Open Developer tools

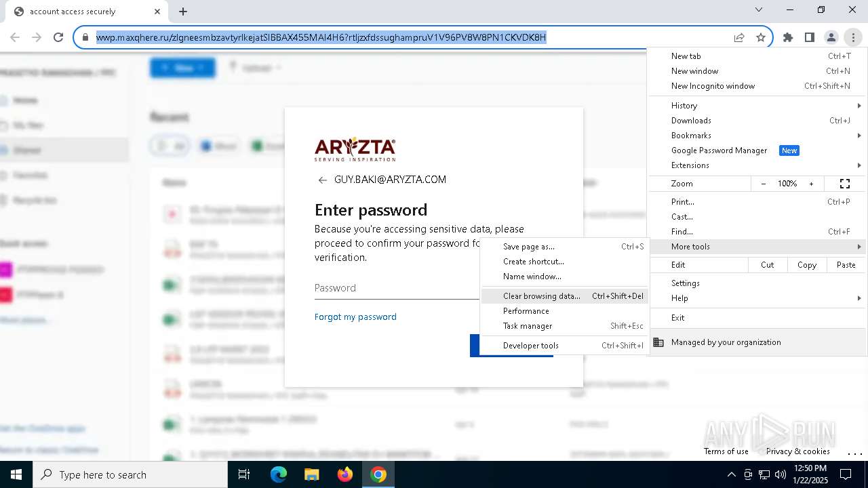click(564, 346)
